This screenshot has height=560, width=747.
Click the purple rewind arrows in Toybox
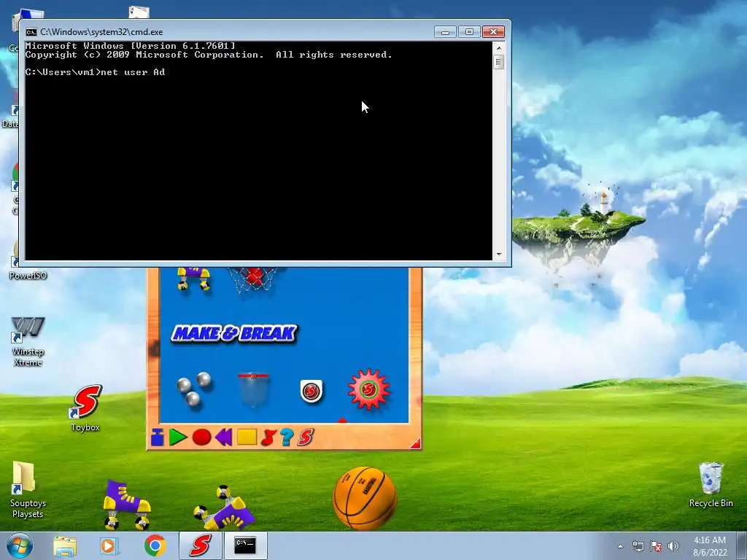coord(223,437)
